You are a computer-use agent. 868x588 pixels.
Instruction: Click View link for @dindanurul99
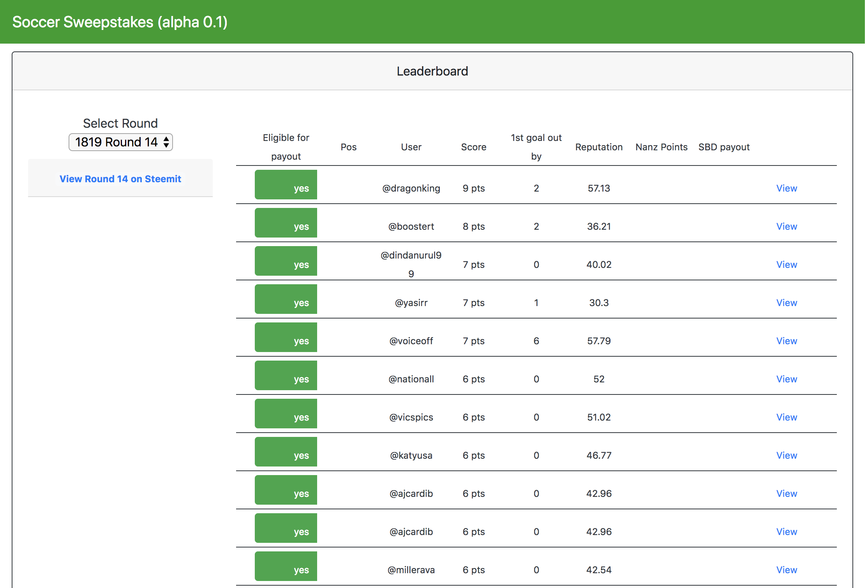[787, 264]
